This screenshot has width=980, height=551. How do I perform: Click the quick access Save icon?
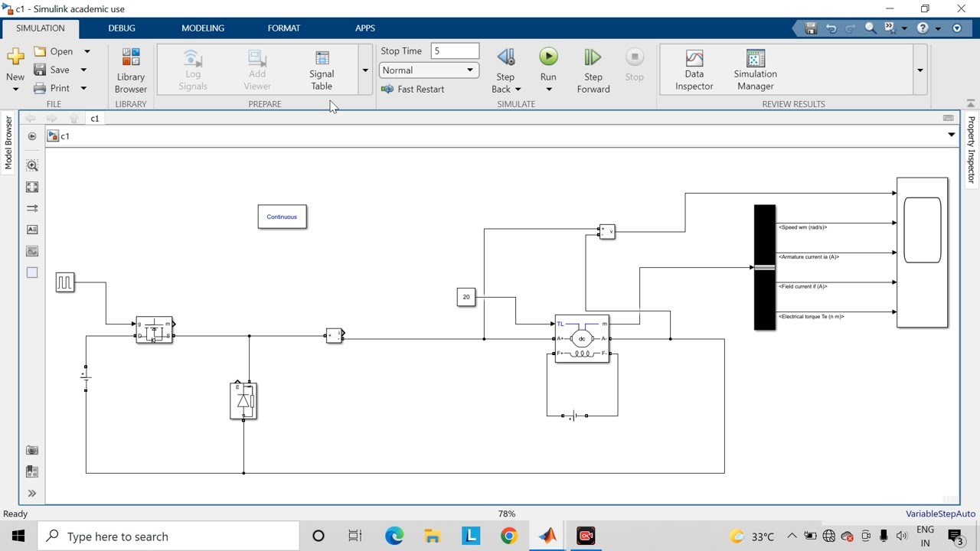click(x=812, y=28)
